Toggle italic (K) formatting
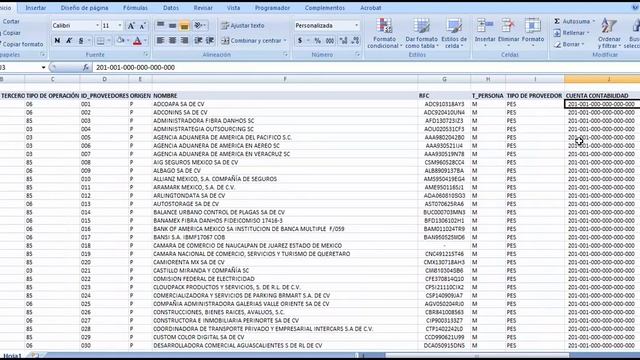 tap(69, 40)
